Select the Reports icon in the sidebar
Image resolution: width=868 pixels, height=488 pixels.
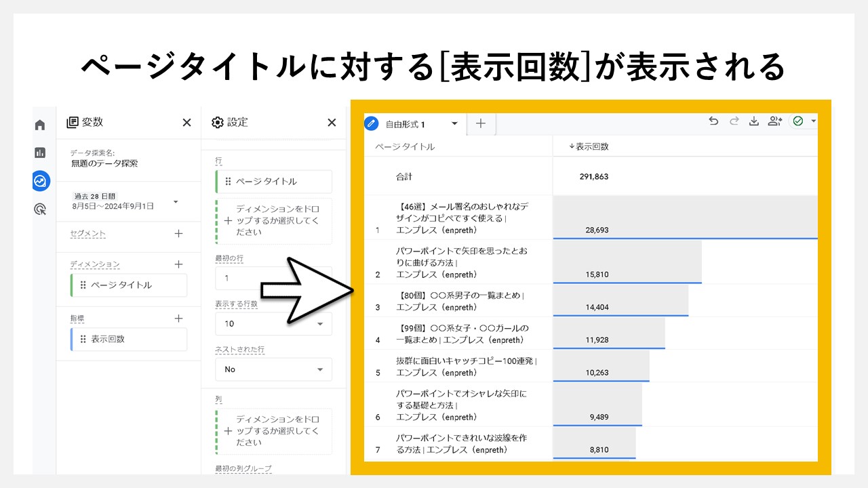[40, 152]
